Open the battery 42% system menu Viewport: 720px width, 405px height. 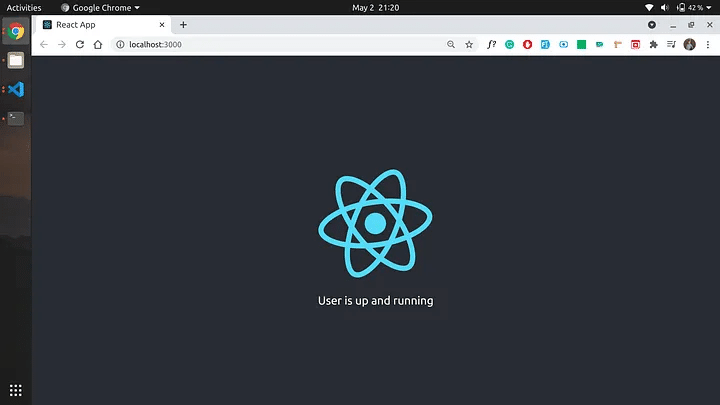point(694,7)
